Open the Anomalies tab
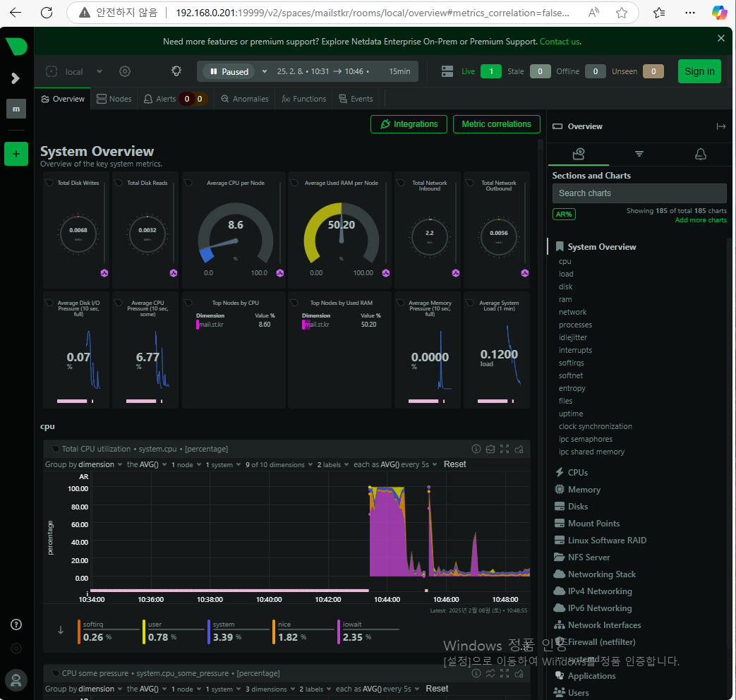 [x=245, y=99]
